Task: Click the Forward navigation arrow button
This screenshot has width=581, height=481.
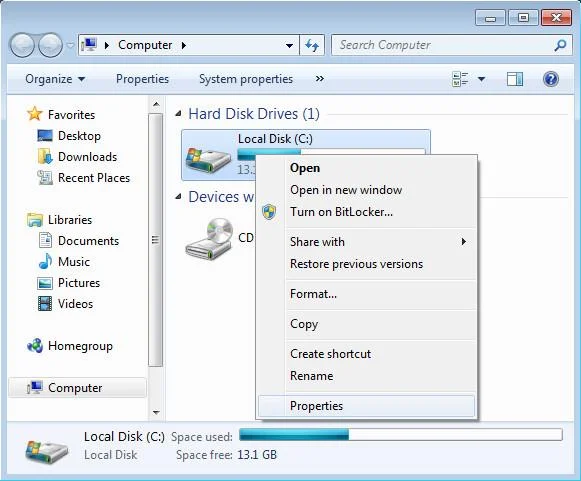Action: point(50,45)
